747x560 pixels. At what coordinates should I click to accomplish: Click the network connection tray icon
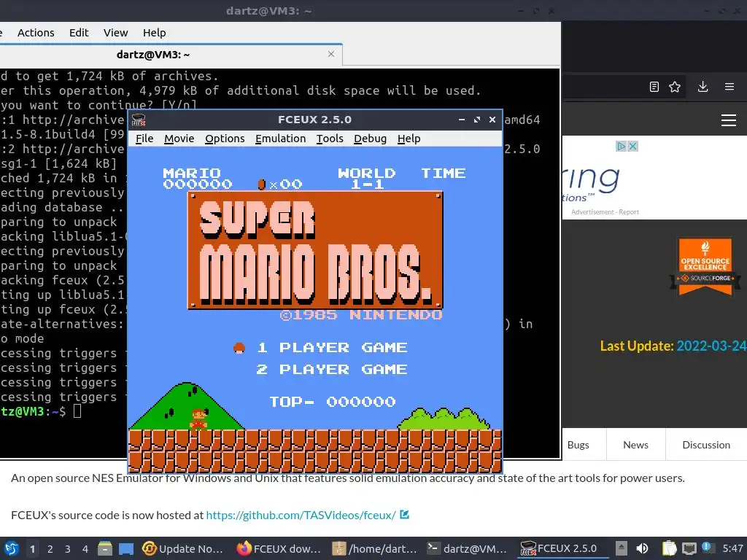(689, 548)
